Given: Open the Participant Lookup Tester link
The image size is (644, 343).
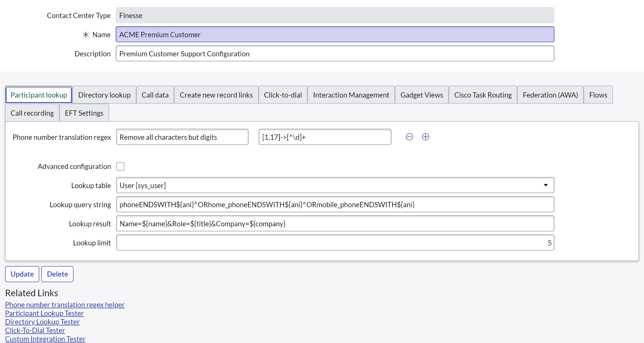Looking at the screenshot, I should tap(45, 313).
